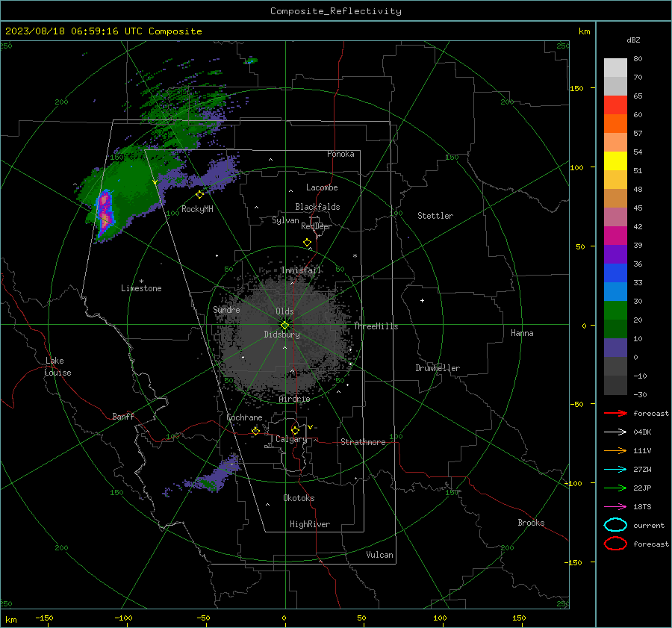
Task: Click the purple 39 dBZ color swatch
Action: tap(615, 254)
